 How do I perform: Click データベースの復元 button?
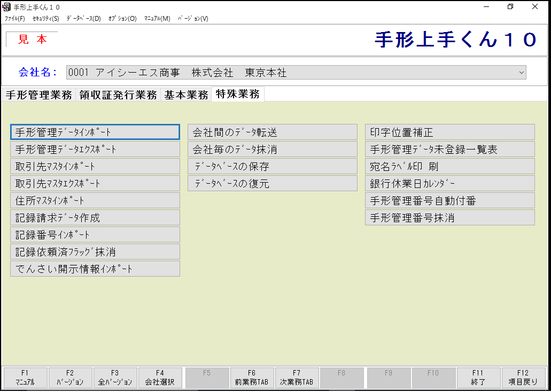pyautogui.click(x=273, y=183)
